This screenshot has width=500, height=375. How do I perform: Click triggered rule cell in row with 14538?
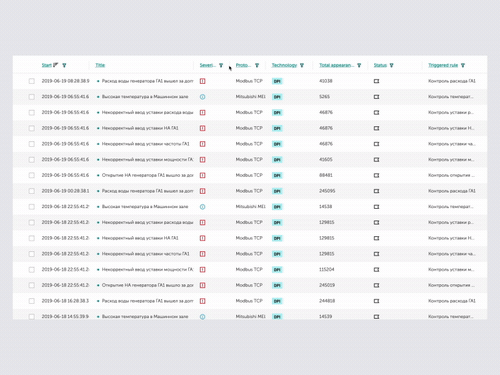451,207
